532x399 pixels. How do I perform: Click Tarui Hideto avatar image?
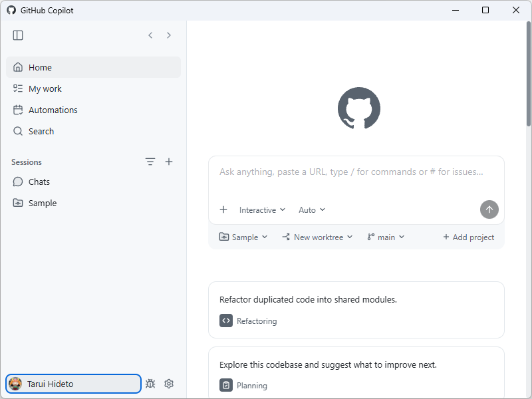15,384
